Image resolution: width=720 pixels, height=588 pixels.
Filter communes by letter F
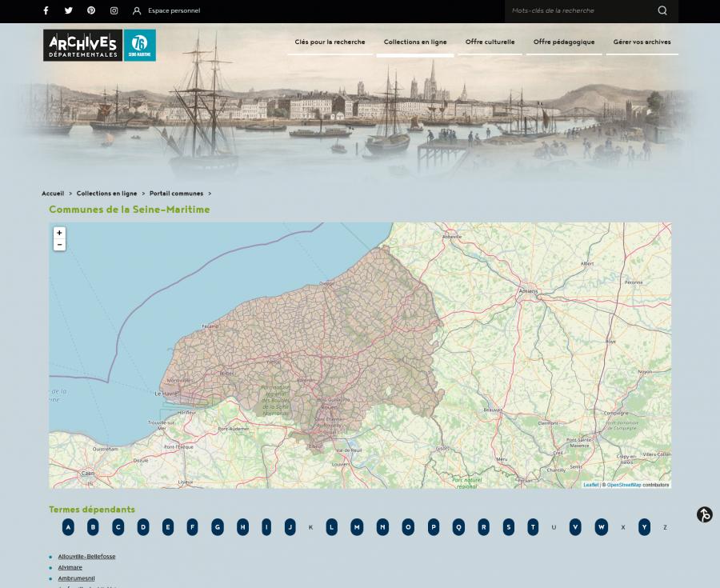coord(192,527)
